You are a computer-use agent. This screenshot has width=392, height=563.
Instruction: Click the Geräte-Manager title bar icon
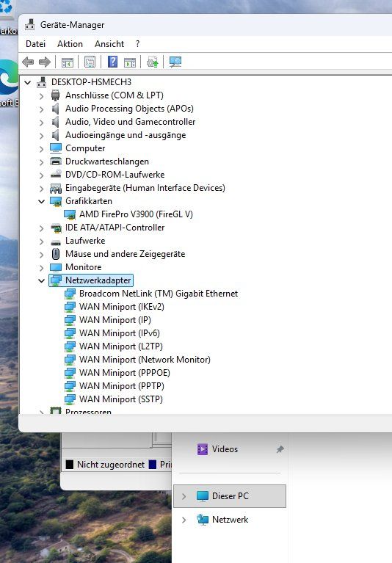[x=30, y=25]
